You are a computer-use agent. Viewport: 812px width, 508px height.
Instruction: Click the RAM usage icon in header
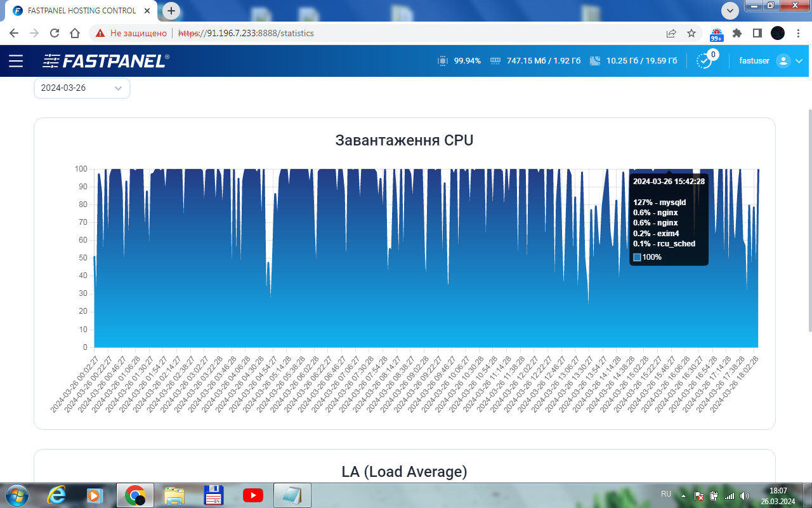click(495, 61)
